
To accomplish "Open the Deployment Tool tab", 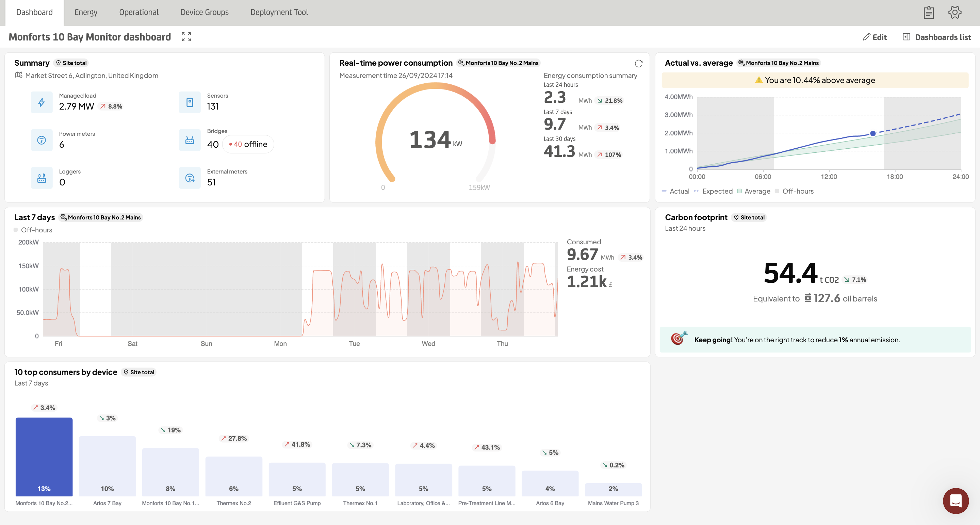I will point(279,12).
